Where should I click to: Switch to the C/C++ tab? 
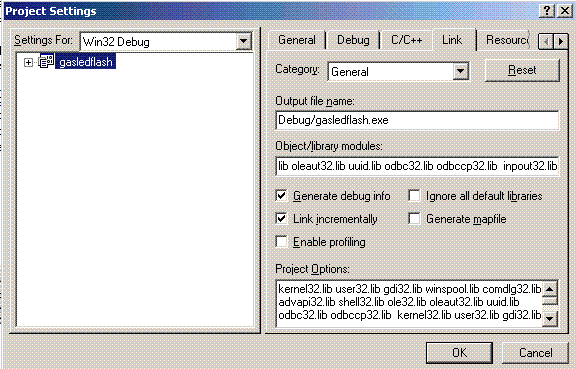(407, 40)
